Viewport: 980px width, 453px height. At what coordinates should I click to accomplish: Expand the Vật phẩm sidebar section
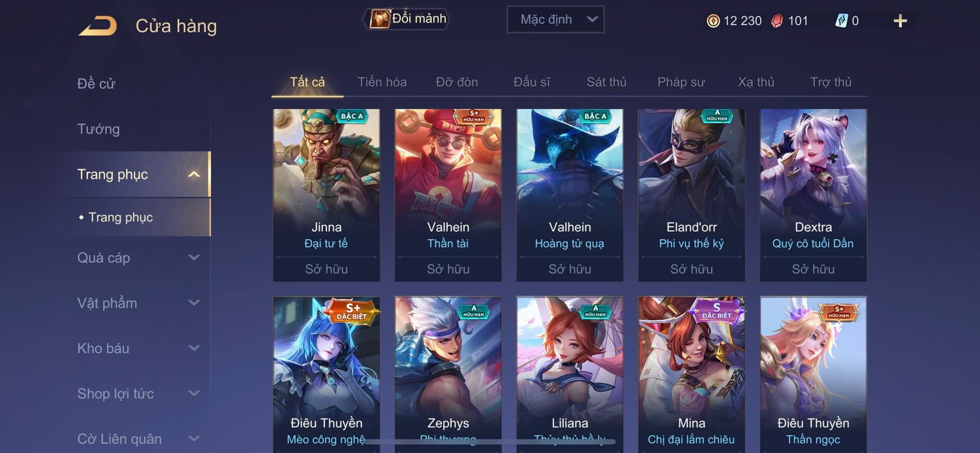coord(194,303)
